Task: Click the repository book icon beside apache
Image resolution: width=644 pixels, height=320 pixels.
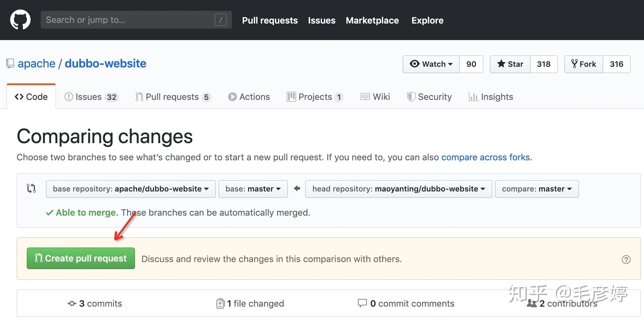Action: [x=10, y=64]
